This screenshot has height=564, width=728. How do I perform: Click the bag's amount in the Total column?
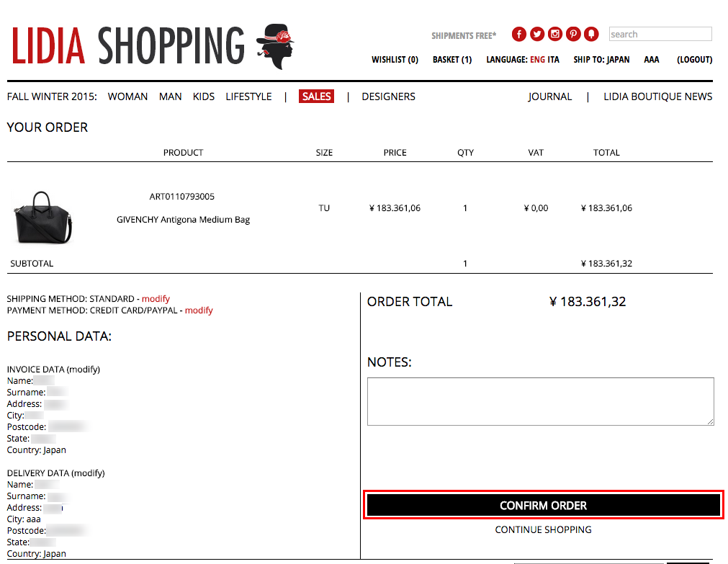coord(606,208)
